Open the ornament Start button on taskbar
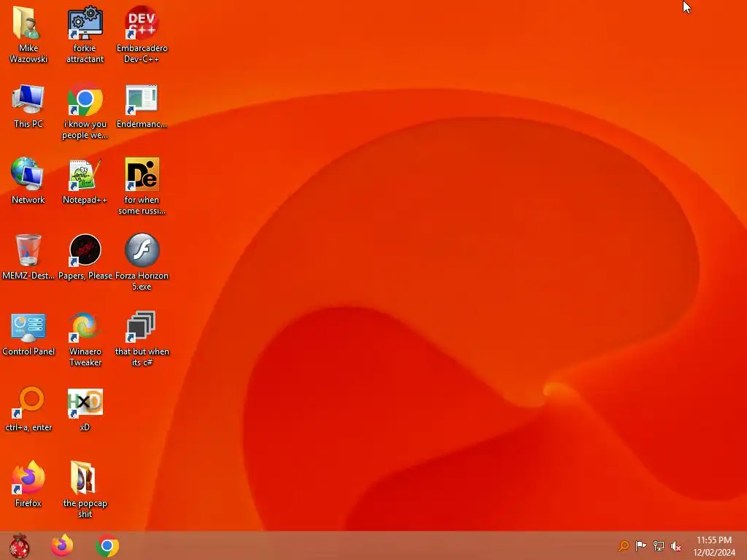747x560 pixels. click(19, 545)
